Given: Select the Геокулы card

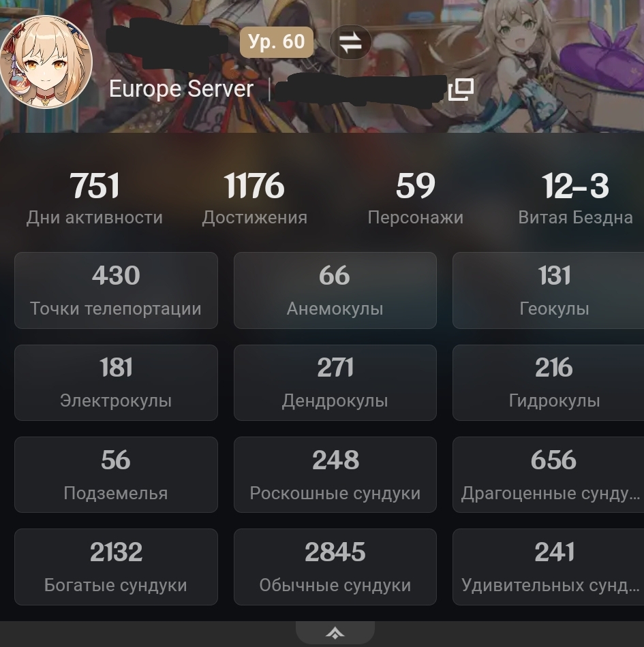Looking at the screenshot, I should (548, 291).
